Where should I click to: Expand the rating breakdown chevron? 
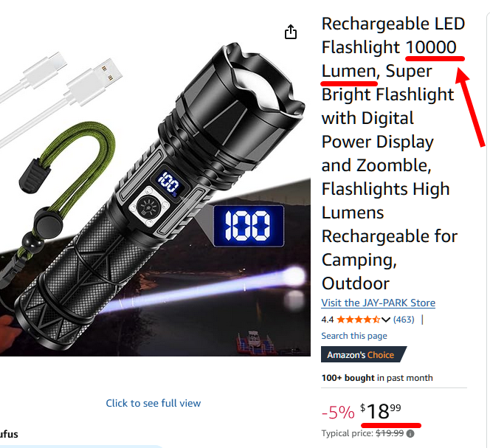pos(386,320)
